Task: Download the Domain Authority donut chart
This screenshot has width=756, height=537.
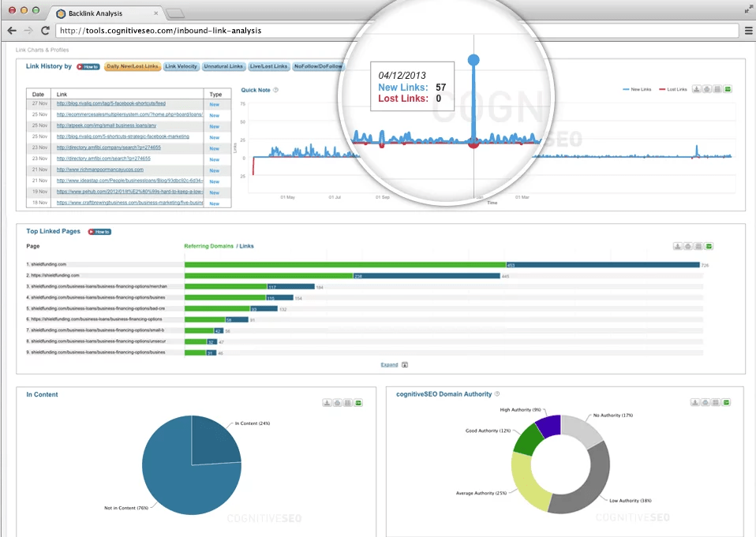Action: 694,402
